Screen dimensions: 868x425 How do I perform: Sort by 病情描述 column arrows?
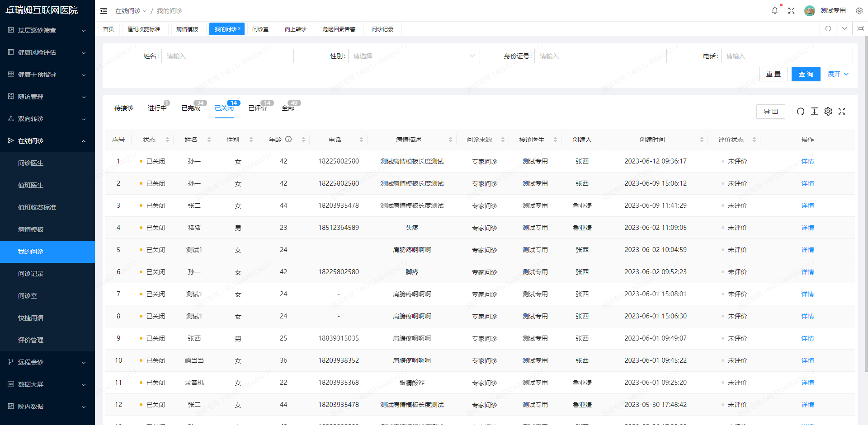(x=450, y=140)
